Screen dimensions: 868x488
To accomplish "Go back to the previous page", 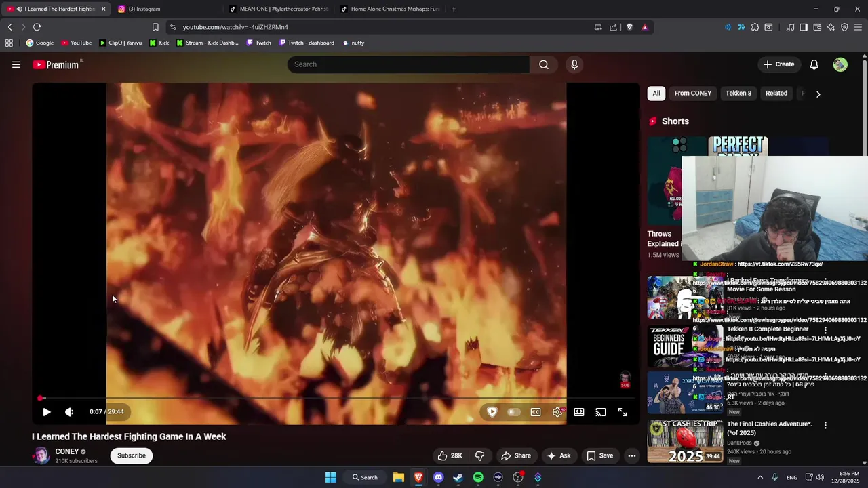I will pyautogui.click(x=9, y=27).
